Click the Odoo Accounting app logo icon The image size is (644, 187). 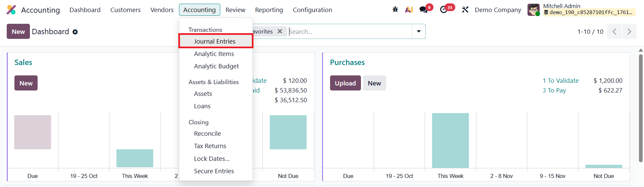[11, 10]
